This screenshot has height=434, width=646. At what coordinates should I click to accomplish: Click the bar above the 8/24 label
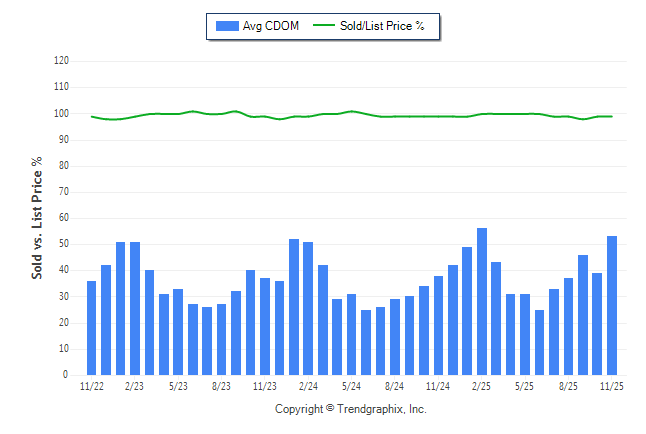[x=395, y=337]
